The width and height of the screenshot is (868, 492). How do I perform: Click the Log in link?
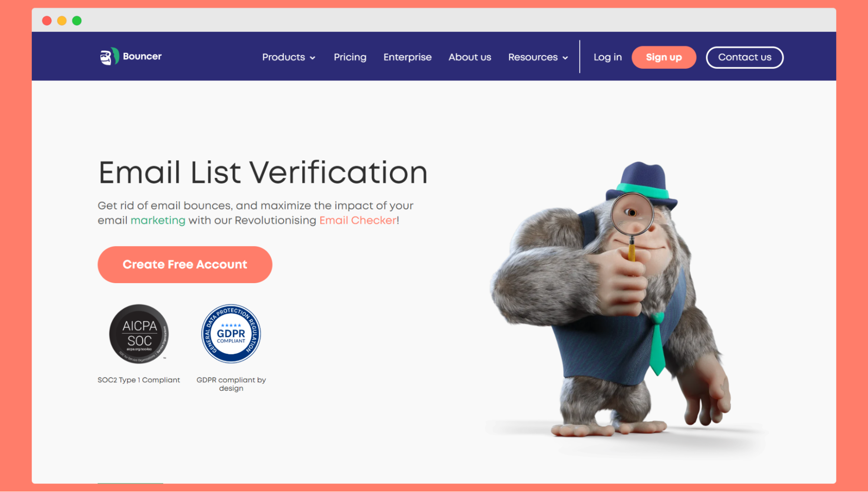pos(607,57)
